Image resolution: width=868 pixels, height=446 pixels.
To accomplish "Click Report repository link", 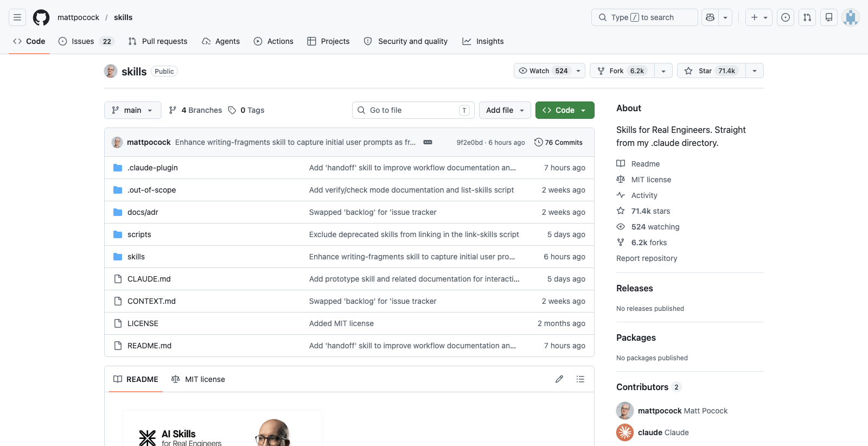I will [647, 258].
